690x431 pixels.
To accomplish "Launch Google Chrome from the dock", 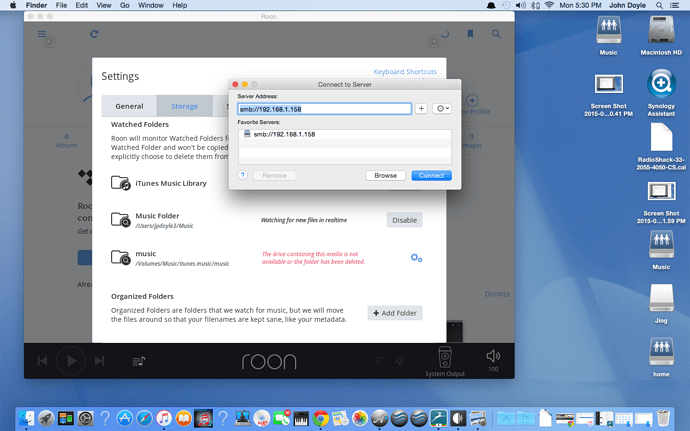I will pos(321,418).
